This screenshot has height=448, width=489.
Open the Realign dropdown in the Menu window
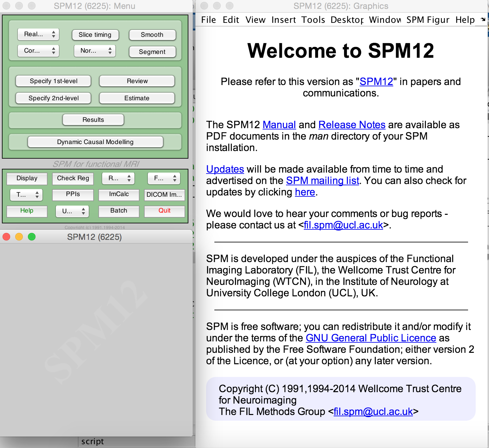pyautogui.click(x=38, y=34)
